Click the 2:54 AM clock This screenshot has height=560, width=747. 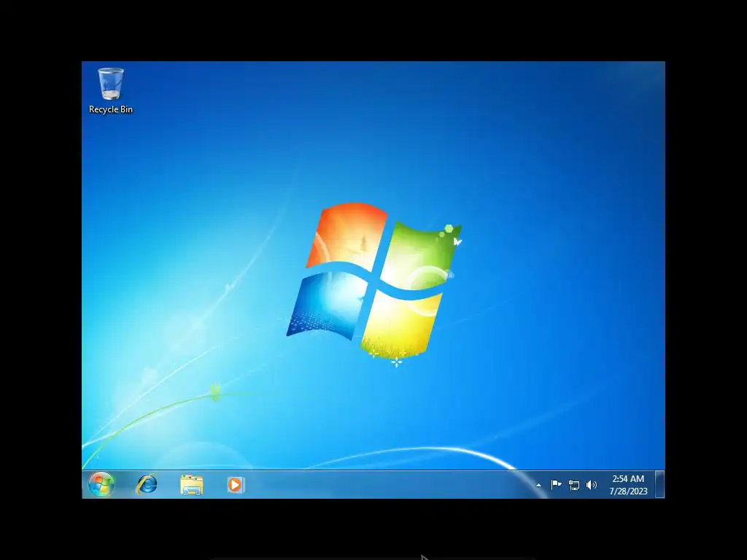pos(628,479)
